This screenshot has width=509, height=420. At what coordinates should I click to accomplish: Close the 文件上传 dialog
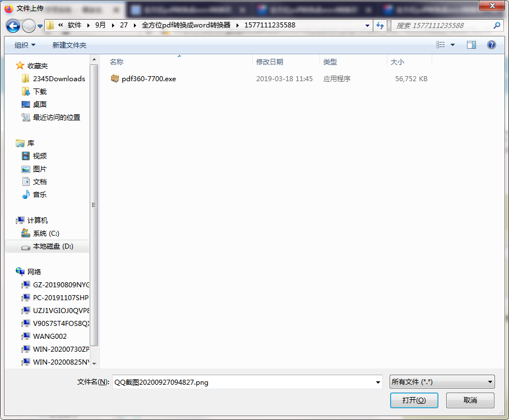pos(492,6)
